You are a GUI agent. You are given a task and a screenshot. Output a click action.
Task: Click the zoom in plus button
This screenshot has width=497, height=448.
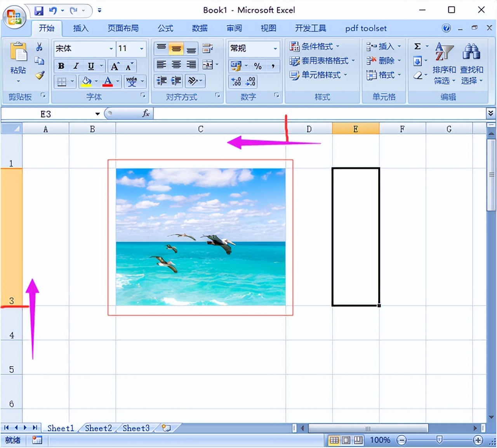(x=478, y=440)
